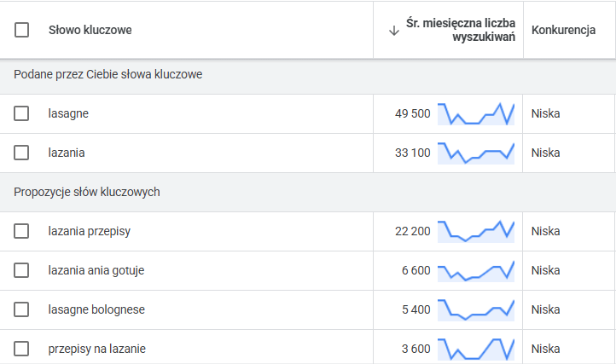Tick the select-all checkbox in header
This screenshot has height=364, width=616.
22,31
